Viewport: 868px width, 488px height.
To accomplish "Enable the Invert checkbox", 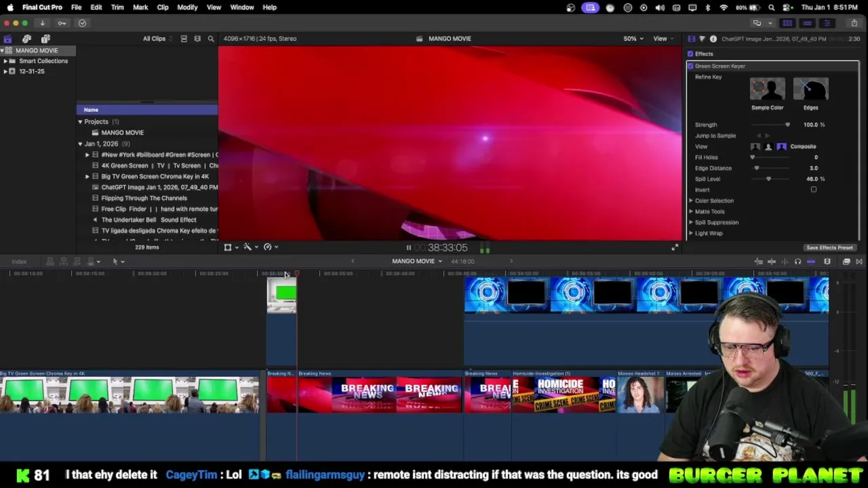I will tap(813, 190).
